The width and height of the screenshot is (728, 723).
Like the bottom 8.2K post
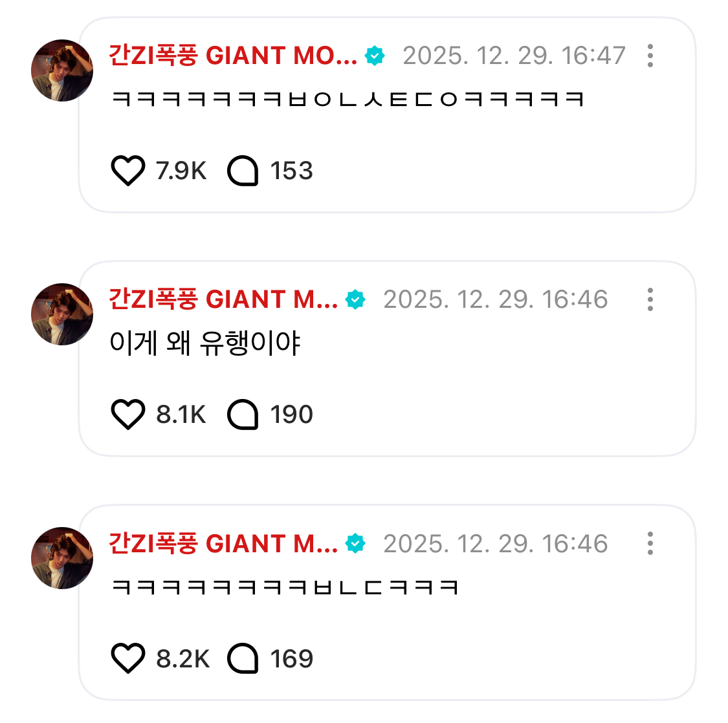tap(127, 659)
